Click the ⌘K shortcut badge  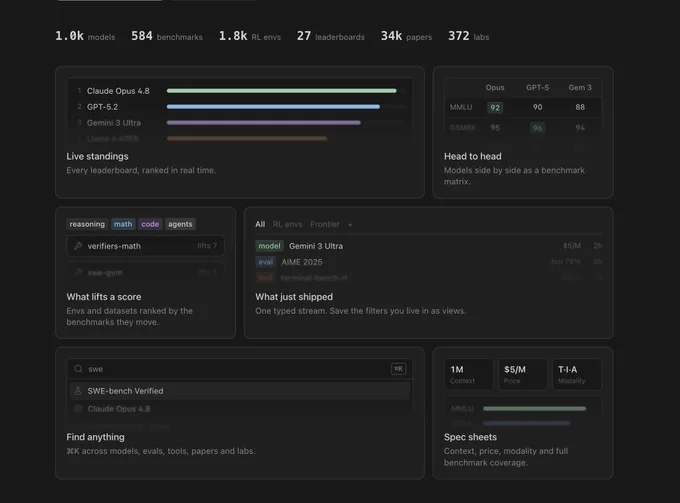(398, 369)
